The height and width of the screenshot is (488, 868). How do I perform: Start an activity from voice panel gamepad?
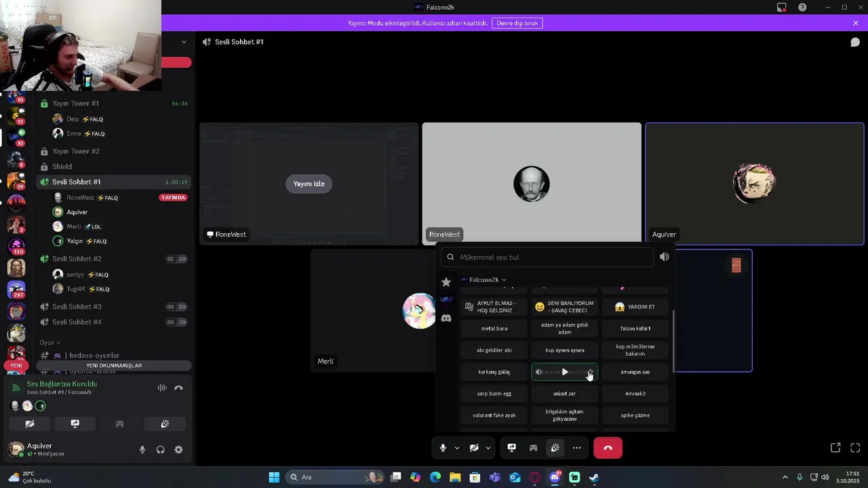[x=119, y=424]
